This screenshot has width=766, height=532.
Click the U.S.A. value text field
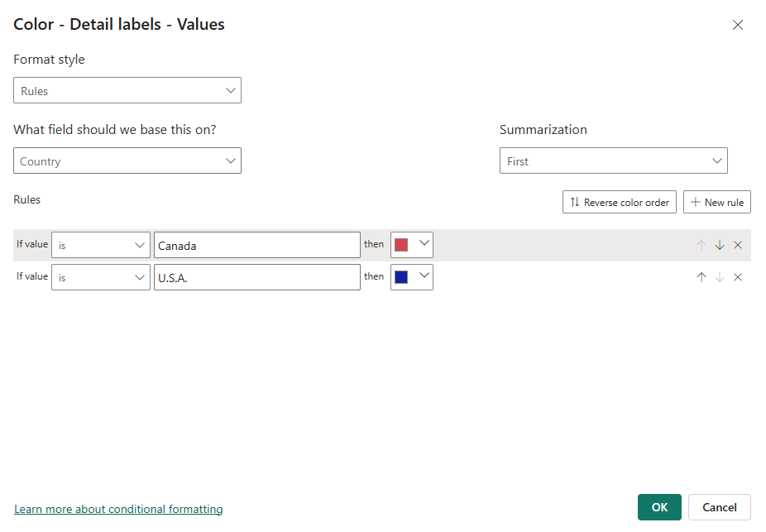pyautogui.click(x=256, y=277)
